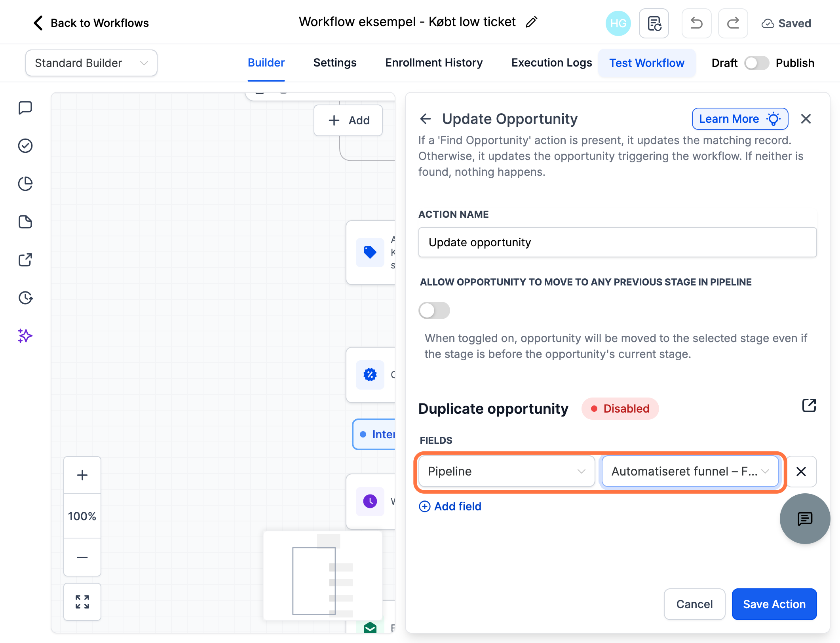This screenshot has height=643, width=840.
Task: Open the AI sparkle assistant icon
Action: pyautogui.click(x=25, y=336)
